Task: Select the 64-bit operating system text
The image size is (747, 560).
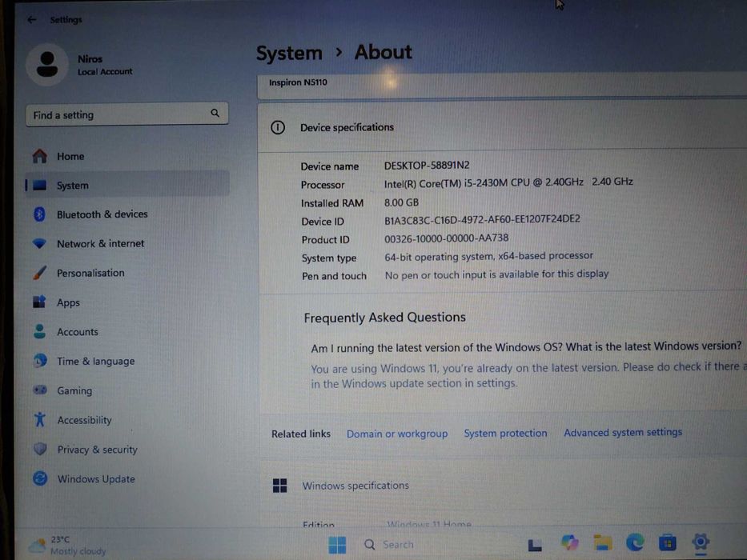Action: point(488,256)
